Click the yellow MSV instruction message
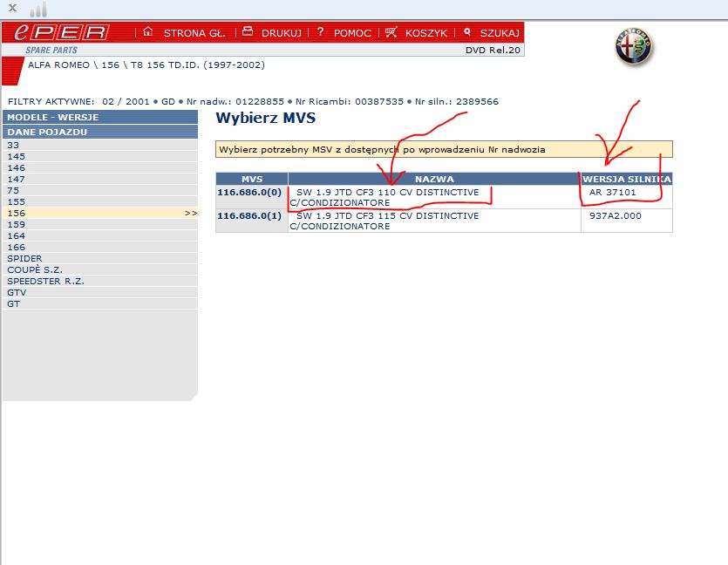Image resolution: width=728 pixels, height=565 pixels. click(444, 149)
